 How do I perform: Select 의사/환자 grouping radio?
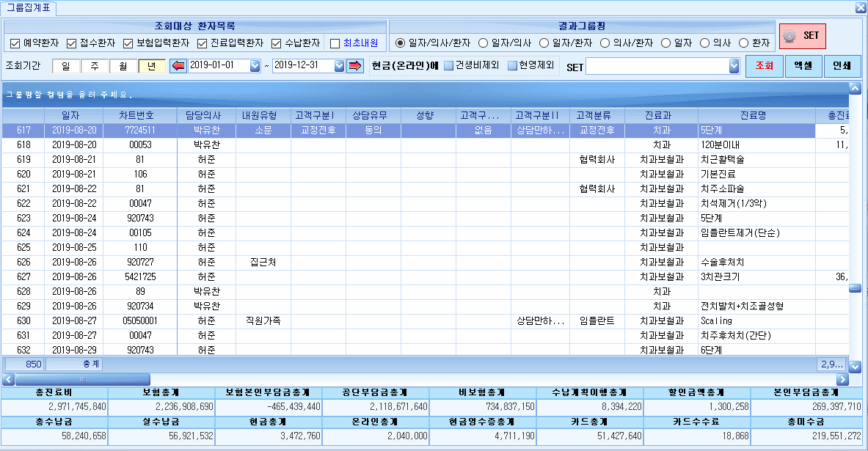click(605, 43)
